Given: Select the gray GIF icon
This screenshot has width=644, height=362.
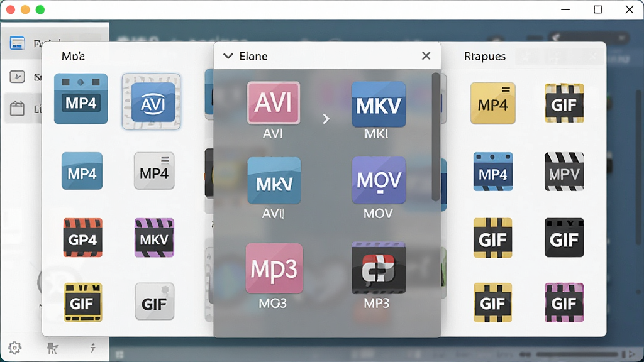Looking at the screenshot, I should pos(155,301).
